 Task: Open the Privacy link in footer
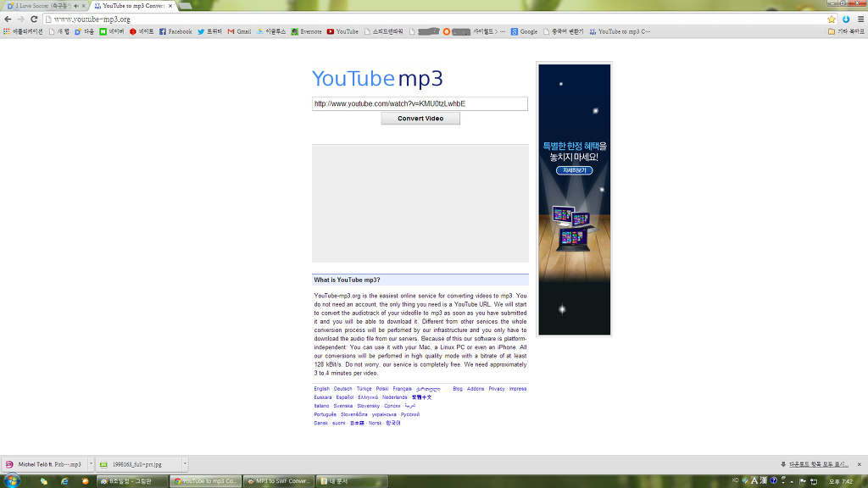point(497,389)
